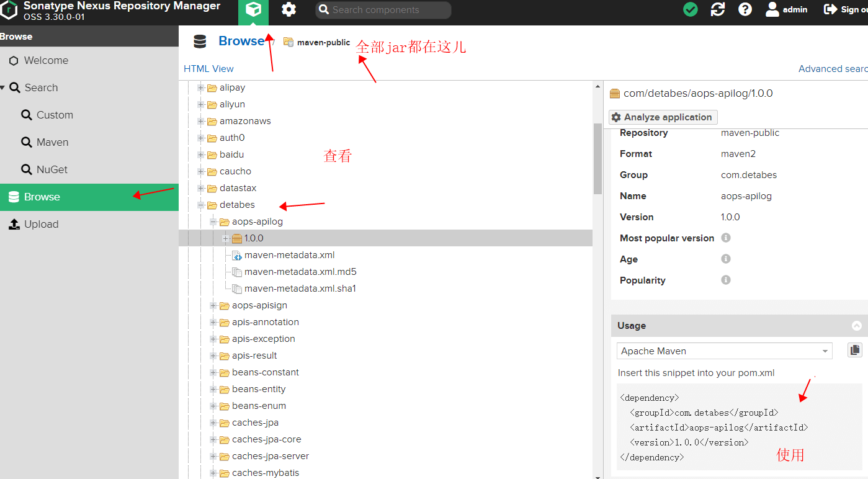868x479 pixels.
Task: Open Welcome in the sidebar
Action: (46, 60)
